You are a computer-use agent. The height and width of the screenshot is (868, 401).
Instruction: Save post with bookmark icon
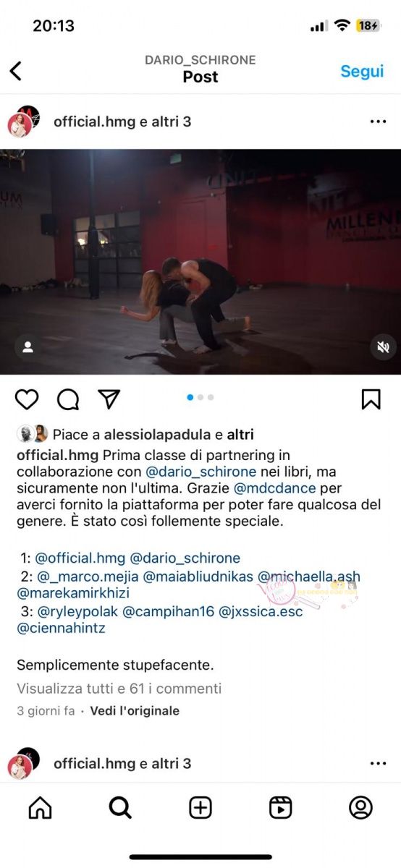(371, 399)
